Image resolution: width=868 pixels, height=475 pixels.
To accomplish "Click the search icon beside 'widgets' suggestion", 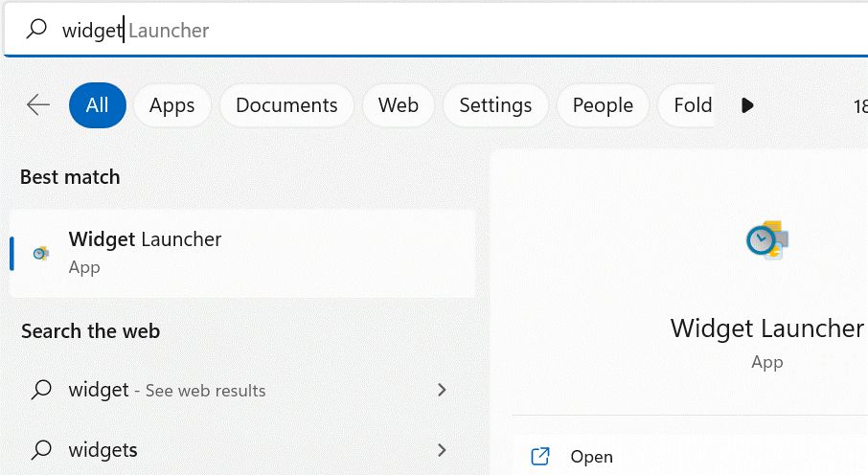I will click(41, 449).
